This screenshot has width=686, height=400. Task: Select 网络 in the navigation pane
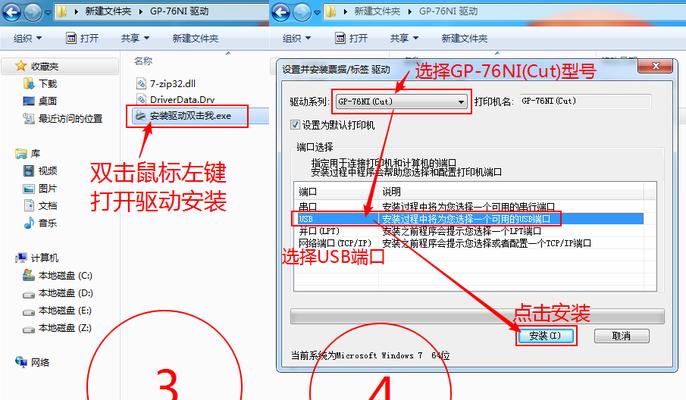[32, 362]
